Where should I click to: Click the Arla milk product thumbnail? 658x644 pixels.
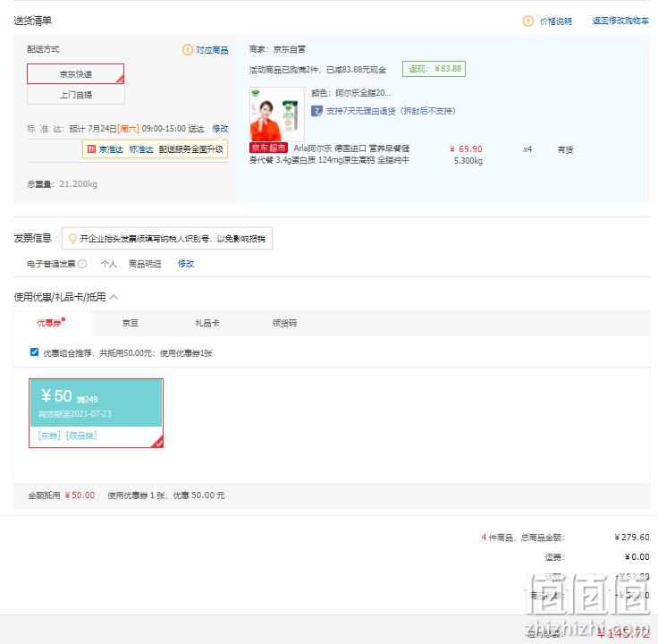(x=277, y=114)
